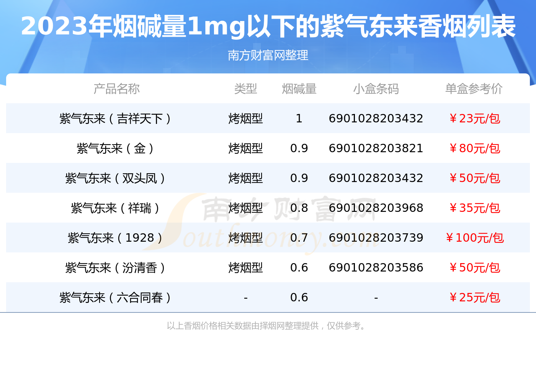
Task: Click 0.9 in the 紫气东来（金）row
Action: pyautogui.click(x=299, y=148)
